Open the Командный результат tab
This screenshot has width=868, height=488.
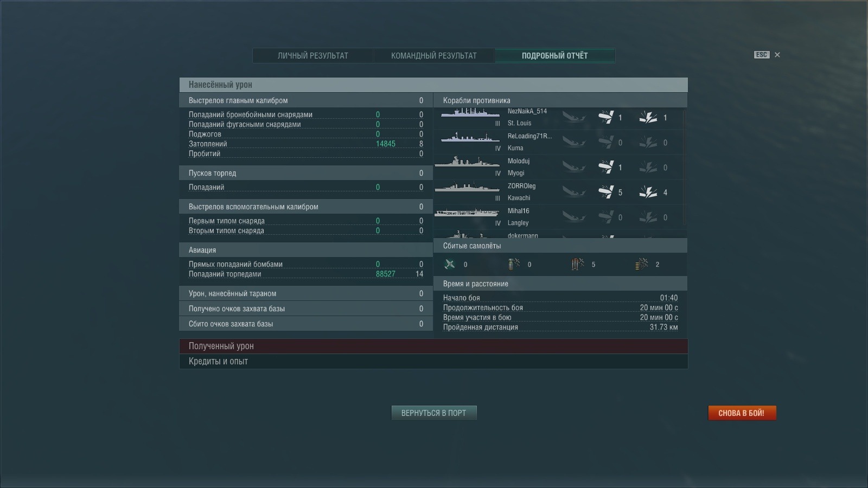coord(433,55)
